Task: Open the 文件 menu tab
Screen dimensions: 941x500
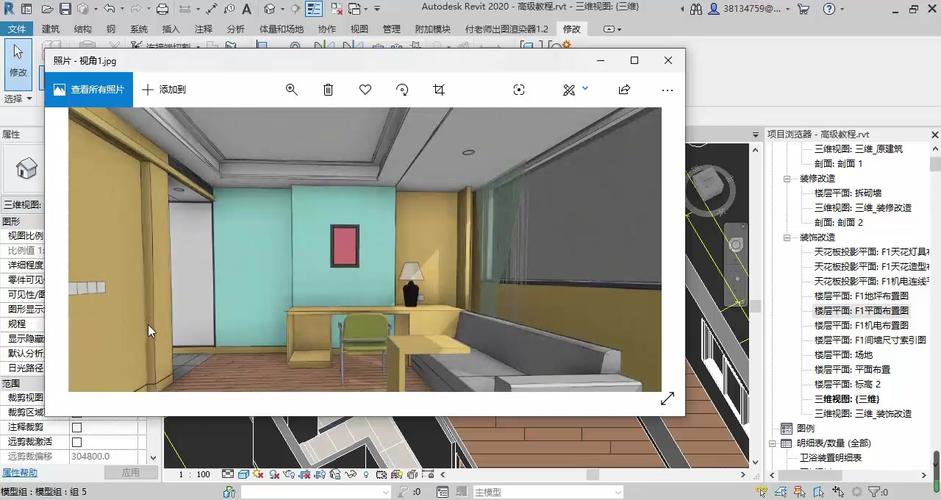Action: point(17,29)
